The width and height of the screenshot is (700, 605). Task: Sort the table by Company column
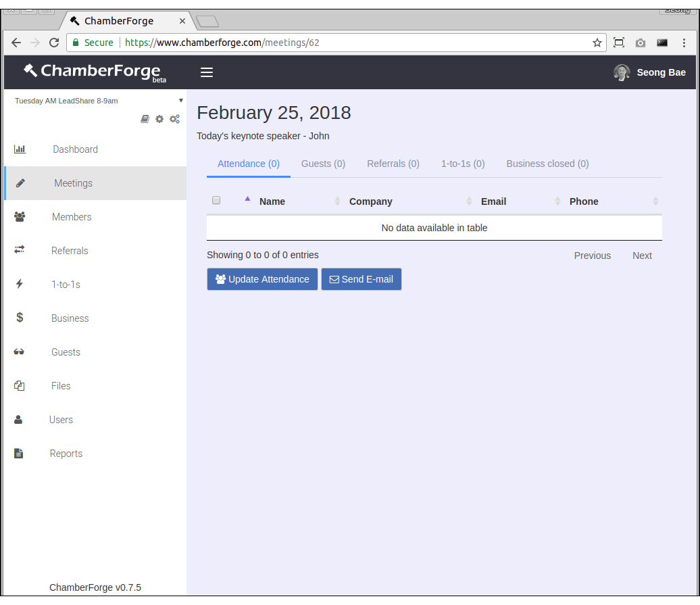(x=370, y=201)
